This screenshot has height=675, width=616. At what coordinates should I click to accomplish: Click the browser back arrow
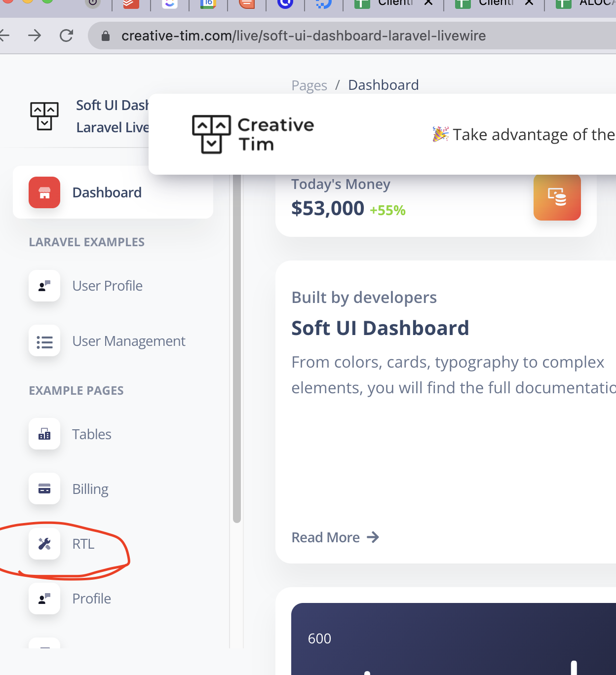(5, 35)
